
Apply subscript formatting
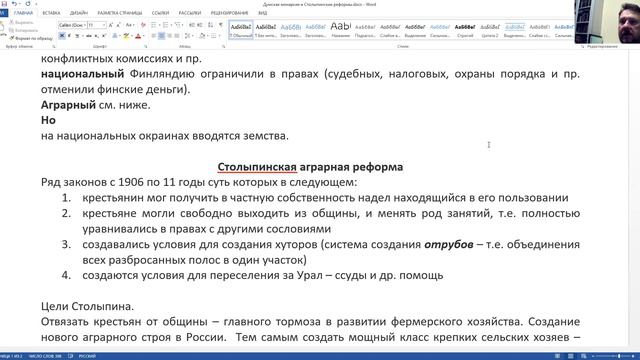(x=96, y=36)
